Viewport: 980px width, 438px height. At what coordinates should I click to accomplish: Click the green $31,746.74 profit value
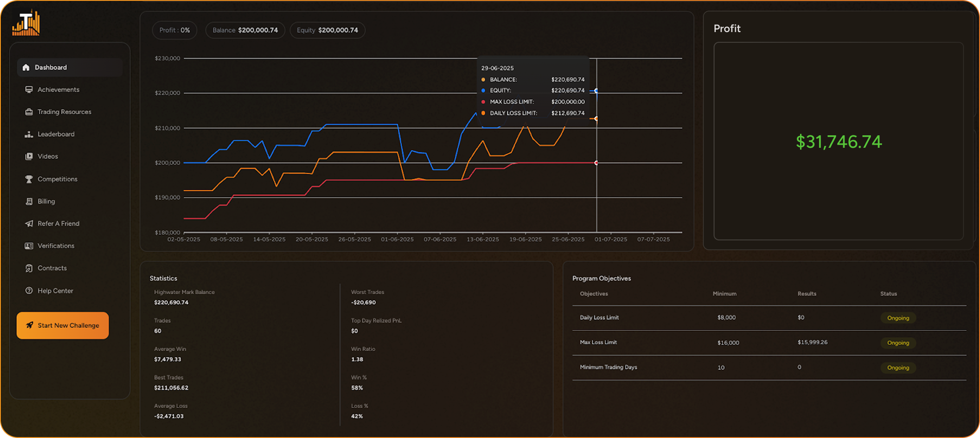pos(839,142)
